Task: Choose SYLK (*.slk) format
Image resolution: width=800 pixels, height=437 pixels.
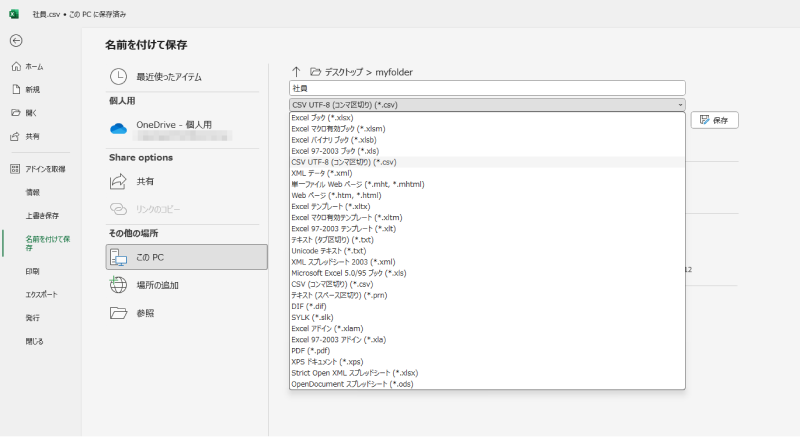Action: [x=487, y=318]
